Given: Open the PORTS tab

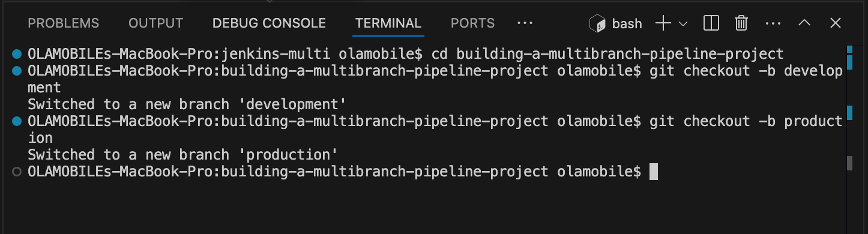Looking at the screenshot, I should point(472,23).
